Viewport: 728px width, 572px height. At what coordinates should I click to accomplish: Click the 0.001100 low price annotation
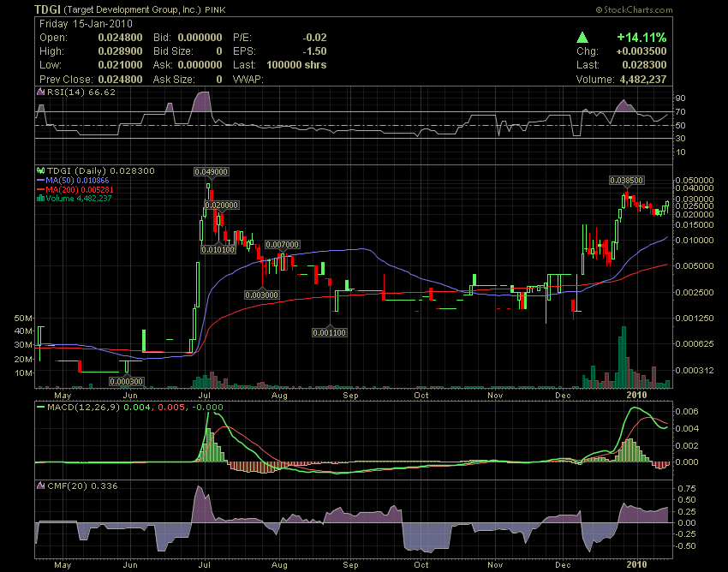point(330,332)
